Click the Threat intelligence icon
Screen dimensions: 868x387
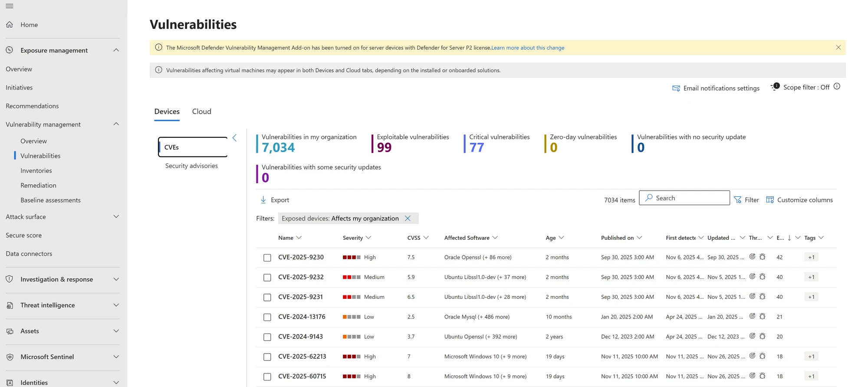pos(10,305)
